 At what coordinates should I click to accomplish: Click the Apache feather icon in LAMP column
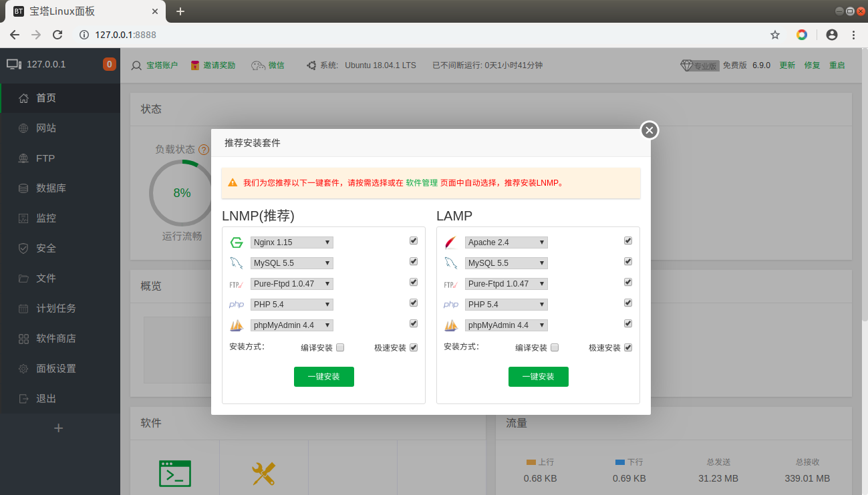(x=450, y=242)
